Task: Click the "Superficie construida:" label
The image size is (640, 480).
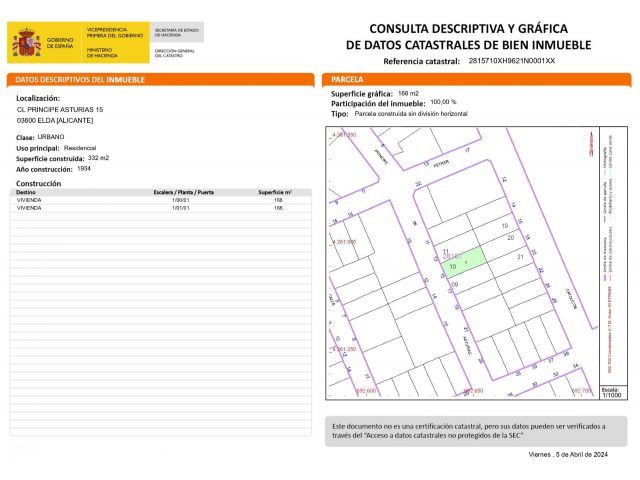Action: coord(50,159)
